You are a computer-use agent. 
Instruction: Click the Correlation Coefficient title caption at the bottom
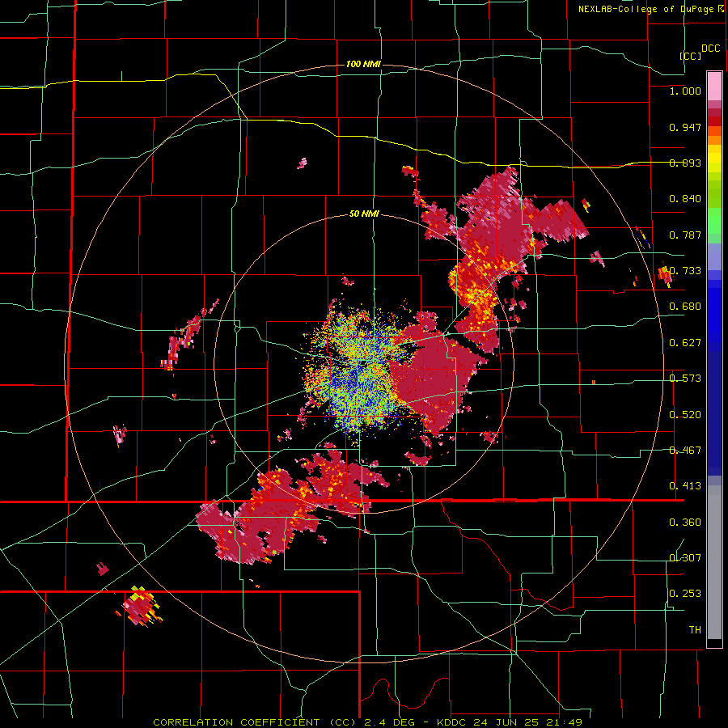[367, 722]
